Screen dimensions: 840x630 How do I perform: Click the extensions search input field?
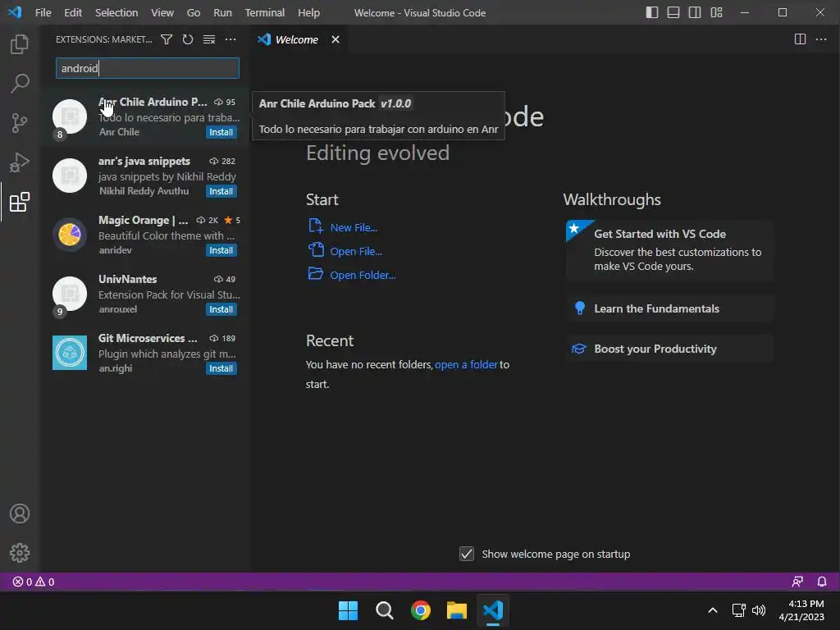(148, 68)
